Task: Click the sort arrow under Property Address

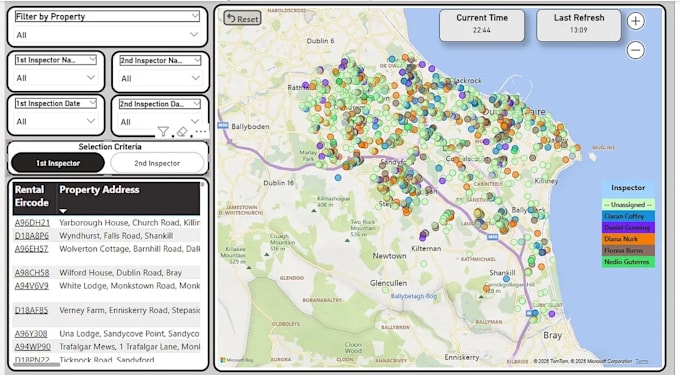Action: pos(63,211)
